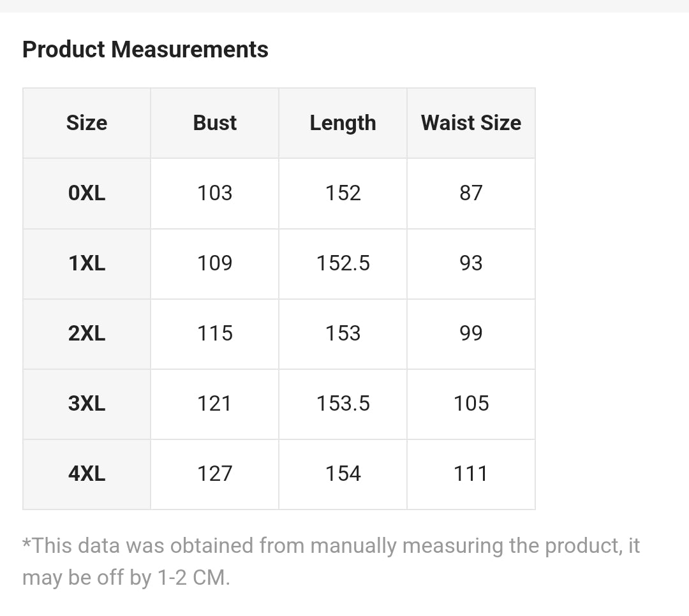689x616 pixels.
Task: Click length value 153.5 for 3XL
Action: pyautogui.click(x=343, y=404)
